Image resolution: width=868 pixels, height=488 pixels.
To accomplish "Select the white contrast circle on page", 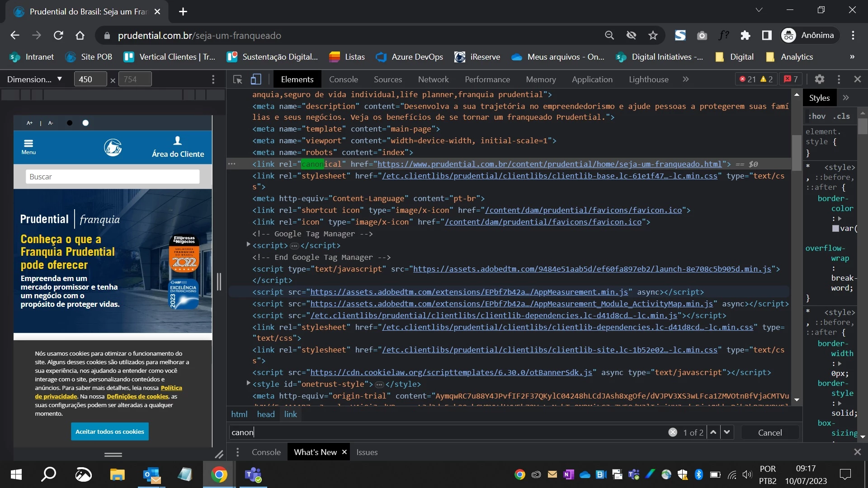I will [x=85, y=123].
